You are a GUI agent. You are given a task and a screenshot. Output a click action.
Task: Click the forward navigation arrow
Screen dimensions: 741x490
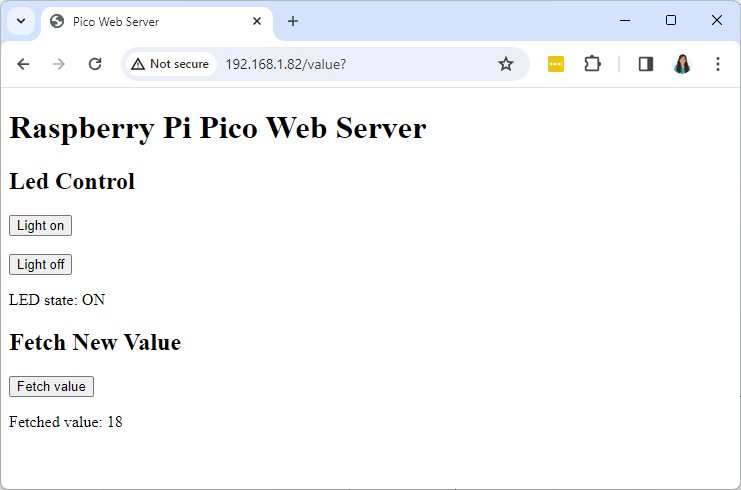click(x=59, y=64)
